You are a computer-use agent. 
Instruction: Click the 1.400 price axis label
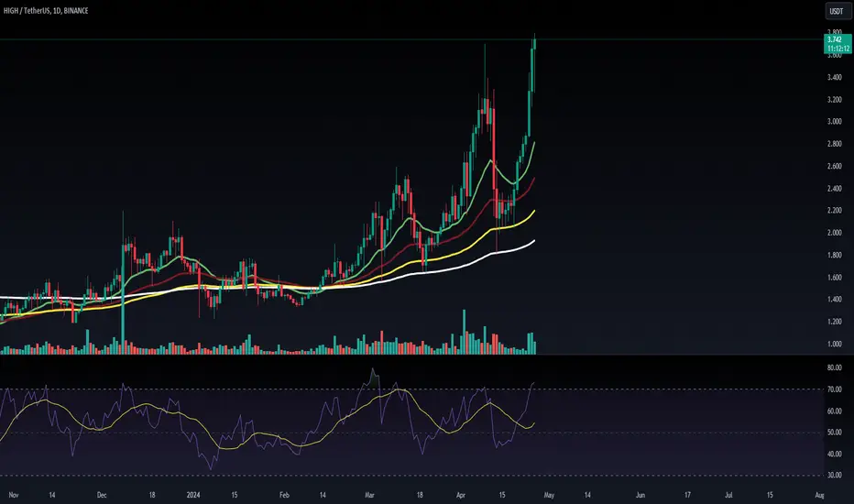(835, 299)
